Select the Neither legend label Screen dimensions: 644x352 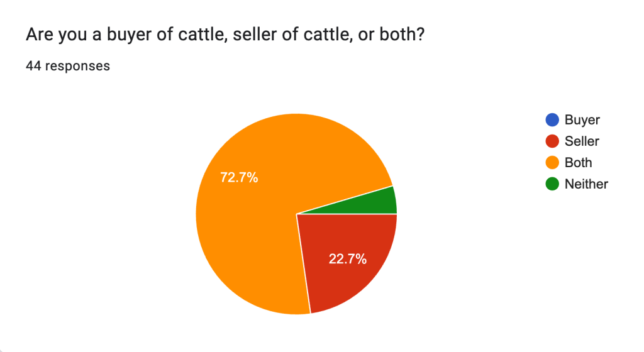click(x=586, y=184)
